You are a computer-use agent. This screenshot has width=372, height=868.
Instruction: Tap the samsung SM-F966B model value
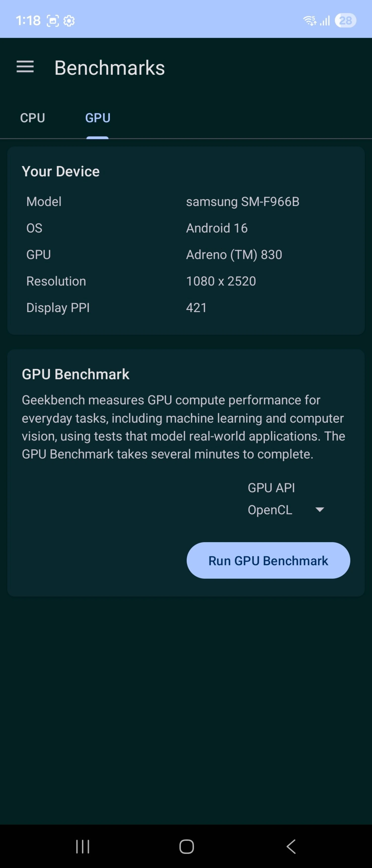(x=243, y=201)
